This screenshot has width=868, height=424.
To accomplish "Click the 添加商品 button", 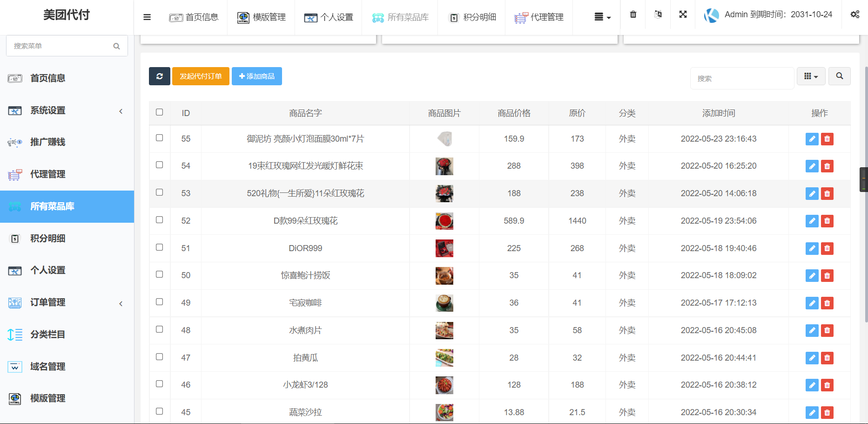I will point(256,76).
